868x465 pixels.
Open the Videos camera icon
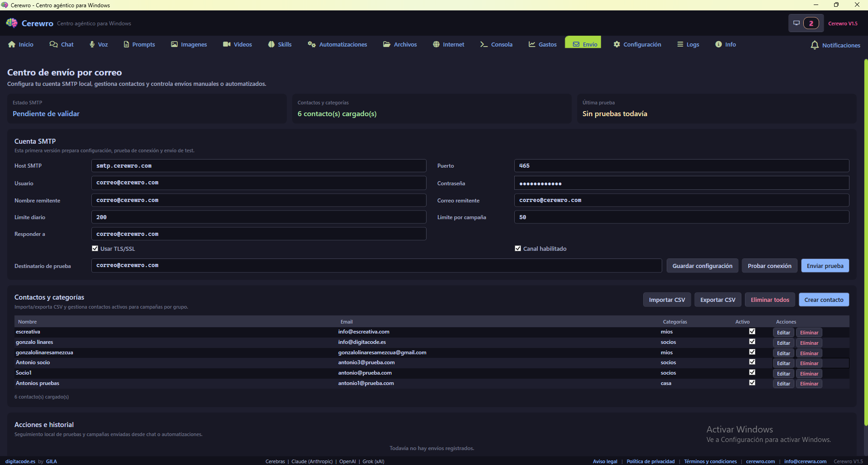coord(227,44)
